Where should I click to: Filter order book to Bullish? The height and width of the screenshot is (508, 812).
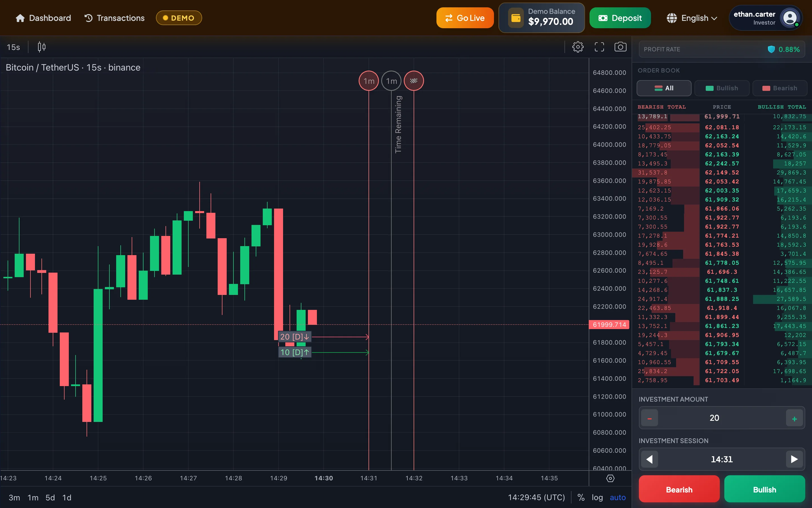(722, 88)
